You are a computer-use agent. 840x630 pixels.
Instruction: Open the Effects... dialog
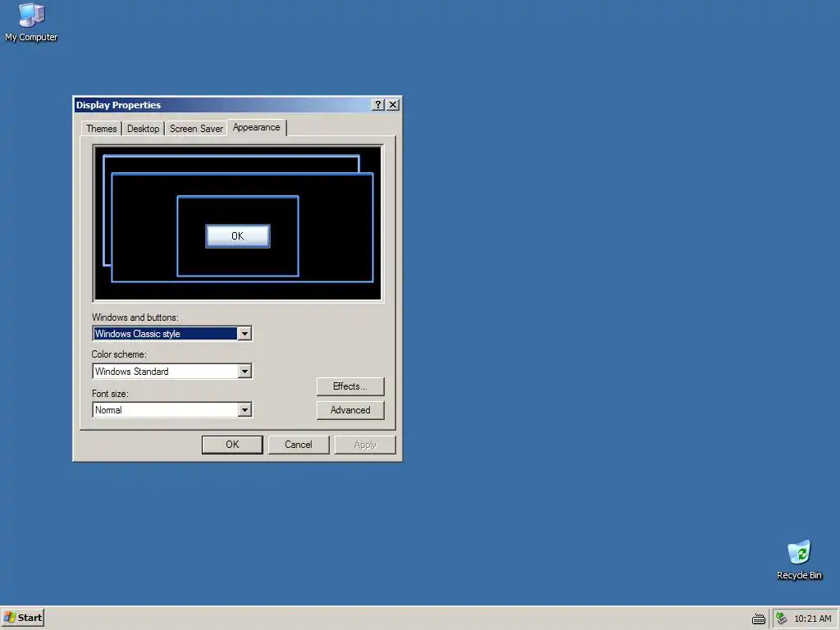350,386
